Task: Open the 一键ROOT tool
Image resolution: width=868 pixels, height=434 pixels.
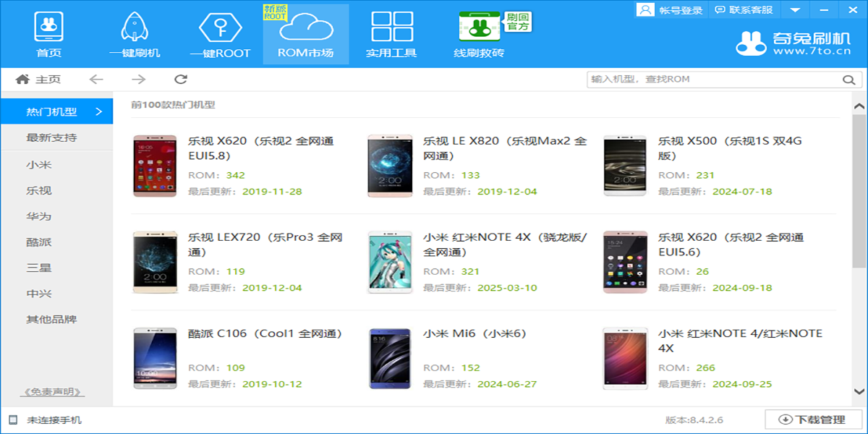Action: tap(219, 34)
